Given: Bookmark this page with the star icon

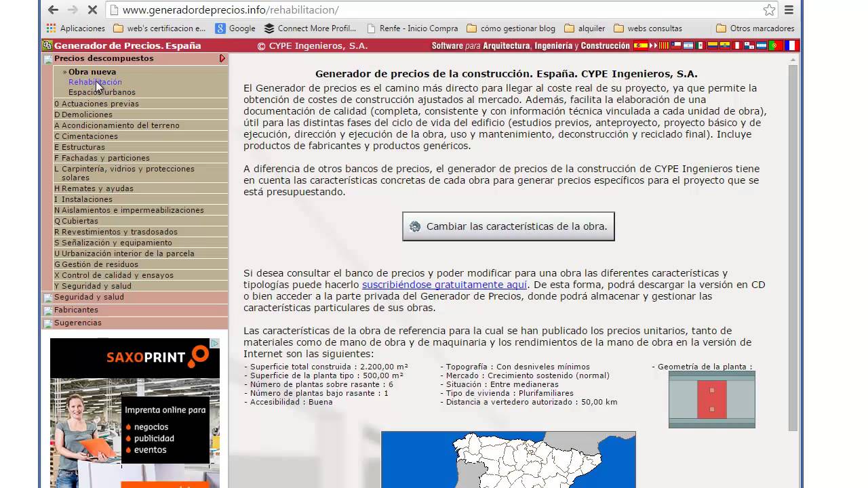Looking at the screenshot, I should (769, 10).
